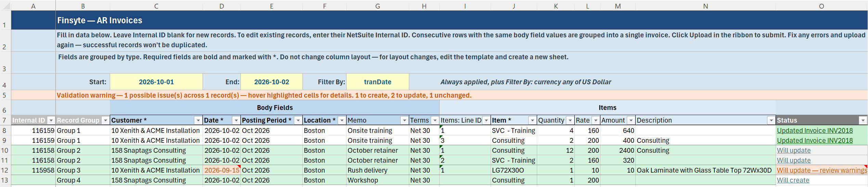Screen dimensions: 868x187
Task: Select the Items group header
Action: 608,108
